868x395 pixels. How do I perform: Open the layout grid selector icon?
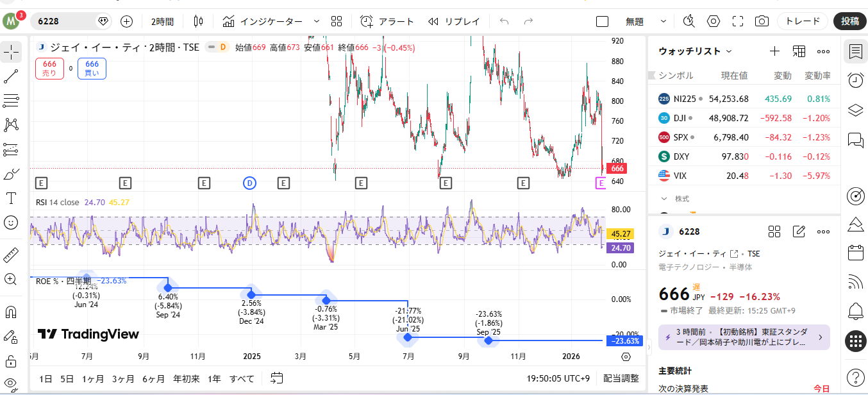point(337,21)
